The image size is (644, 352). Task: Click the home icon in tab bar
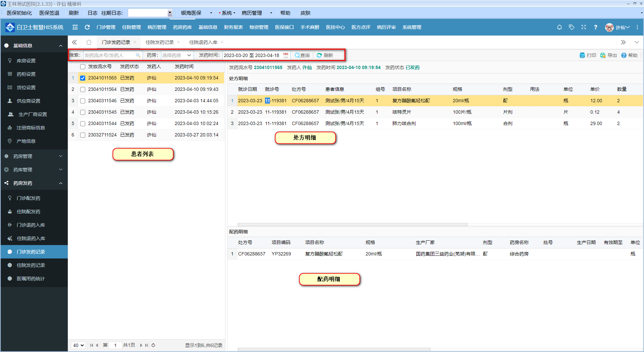[89, 42]
